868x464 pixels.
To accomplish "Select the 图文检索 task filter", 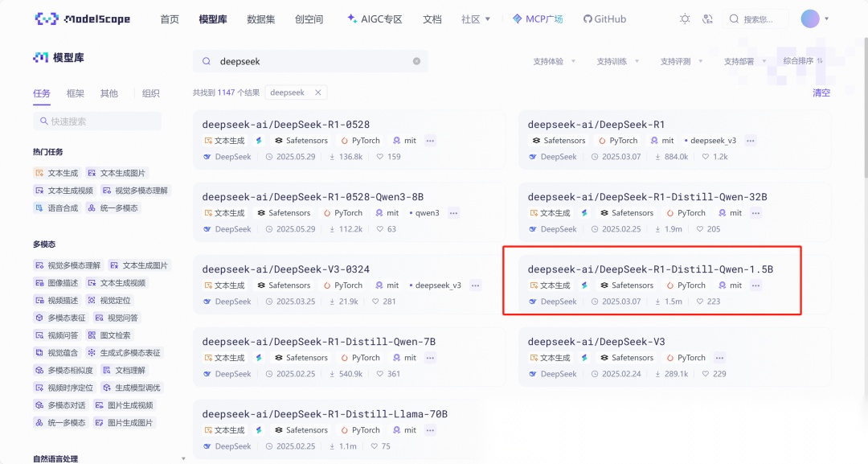I will point(109,335).
